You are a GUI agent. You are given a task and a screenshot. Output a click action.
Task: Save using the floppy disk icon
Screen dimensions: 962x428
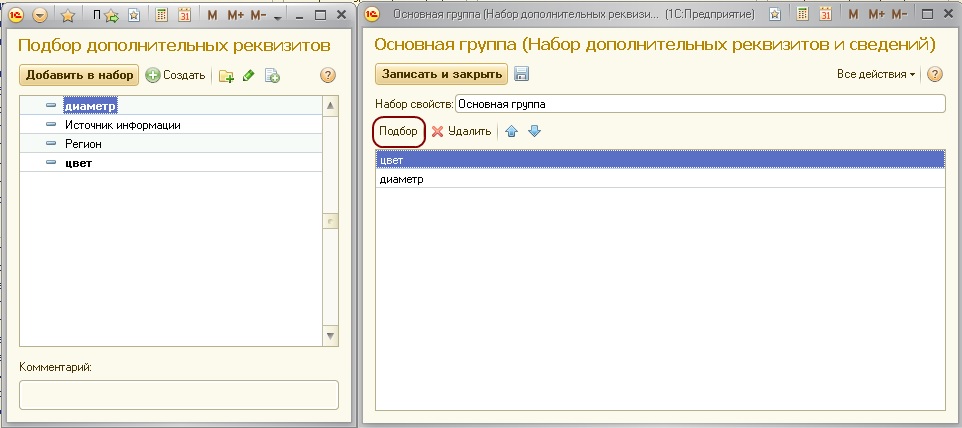pos(521,74)
